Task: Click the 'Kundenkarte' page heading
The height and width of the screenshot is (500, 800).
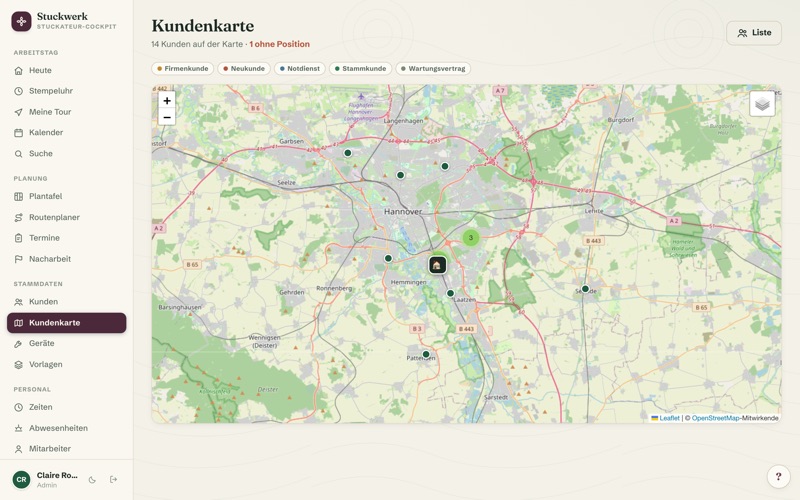Action: [x=203, y=26]
